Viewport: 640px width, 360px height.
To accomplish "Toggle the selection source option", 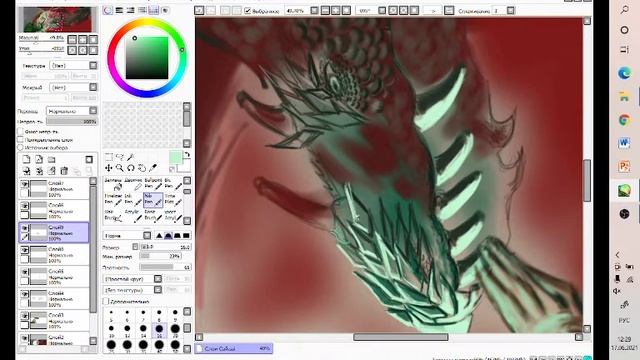I will coord(20,147).
